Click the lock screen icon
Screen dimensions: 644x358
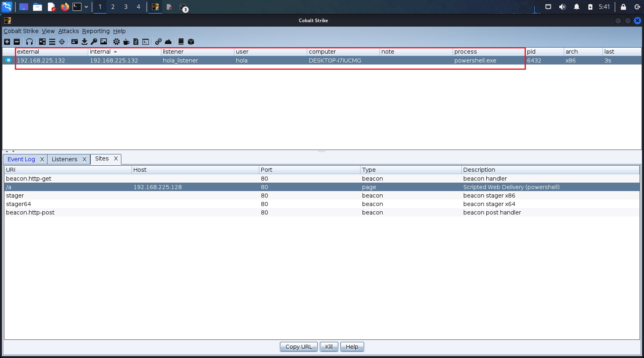[623, 7]
